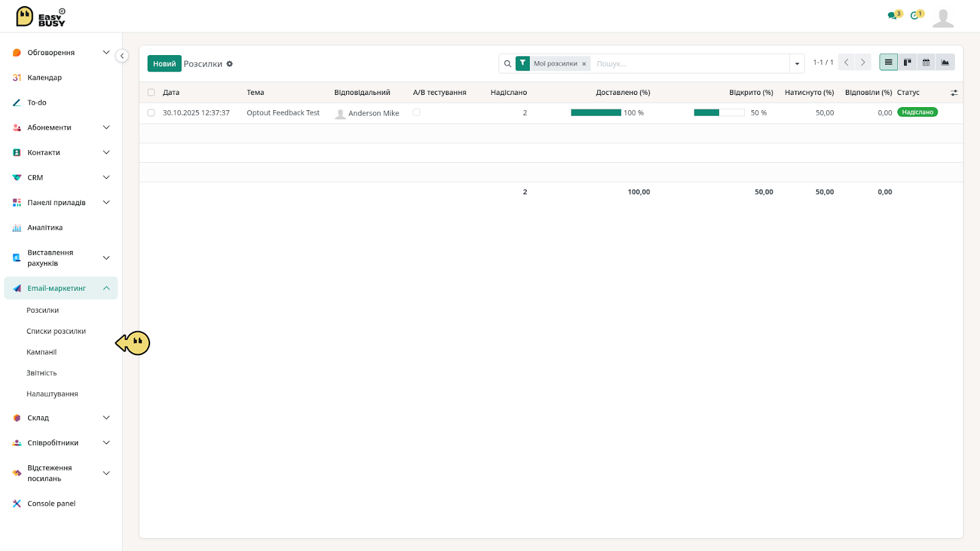Viewport: 980px width, 551px height.
Task: Tick the Optout Feedback Test row checkbox
Action: click(151, 113)
